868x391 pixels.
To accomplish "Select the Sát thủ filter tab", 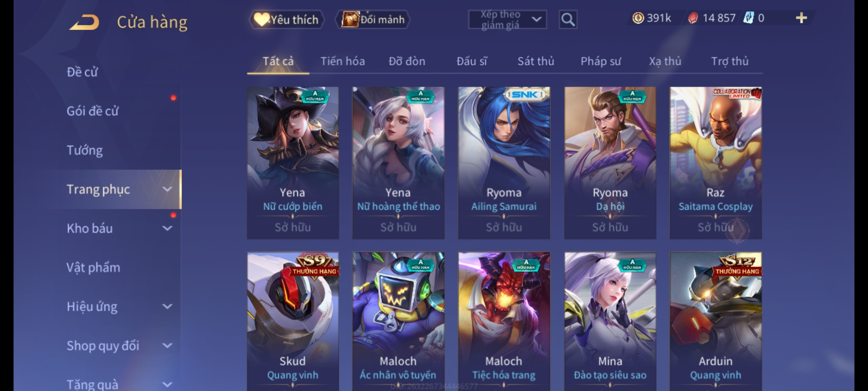I will coord(536,61).
